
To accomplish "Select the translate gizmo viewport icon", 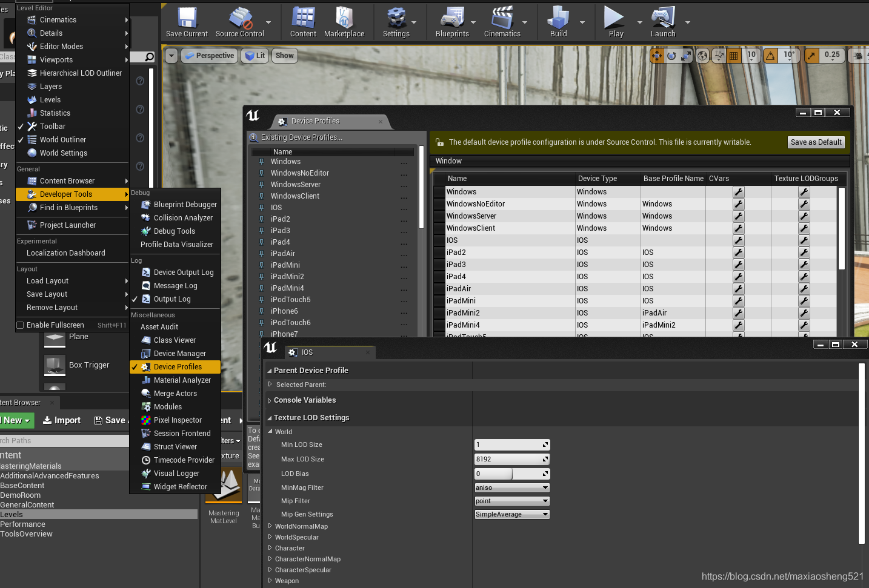I will pos(657,56).
